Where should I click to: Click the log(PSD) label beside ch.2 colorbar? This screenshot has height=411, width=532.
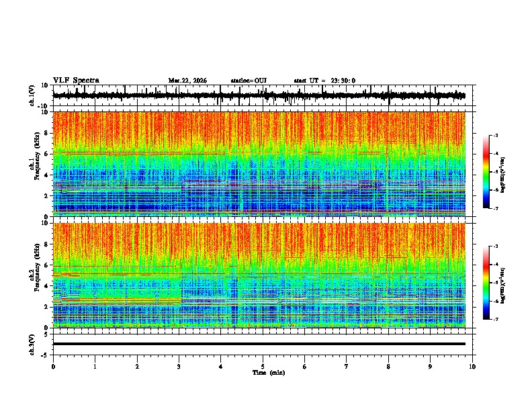(503, 285)
